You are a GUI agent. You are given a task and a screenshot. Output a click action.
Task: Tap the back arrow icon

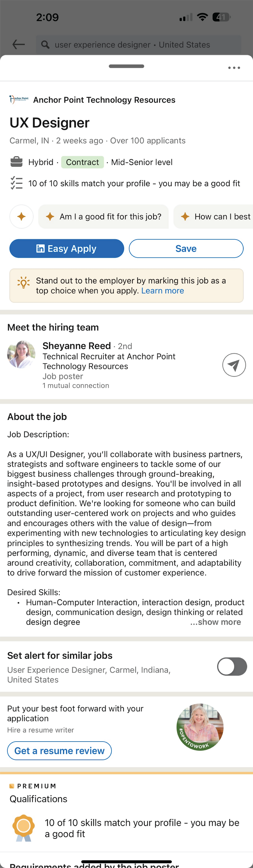pos(19,44)
